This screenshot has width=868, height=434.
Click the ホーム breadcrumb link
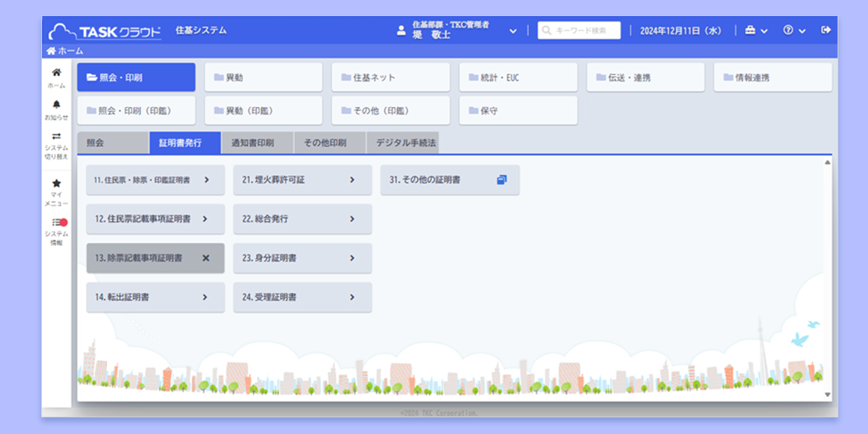click(65, 51)
